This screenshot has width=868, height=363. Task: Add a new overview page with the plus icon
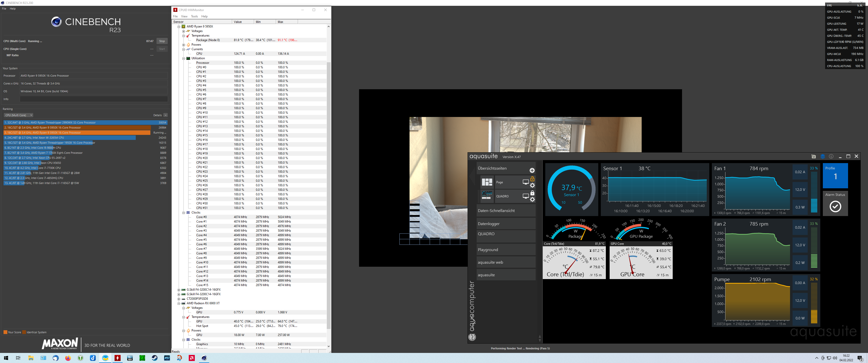532,170
